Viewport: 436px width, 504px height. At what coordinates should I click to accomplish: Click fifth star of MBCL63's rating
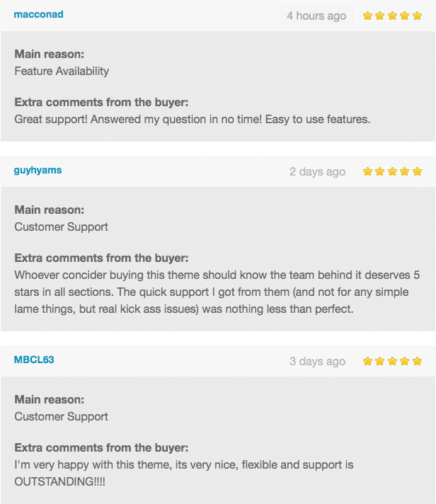(417, 361)
